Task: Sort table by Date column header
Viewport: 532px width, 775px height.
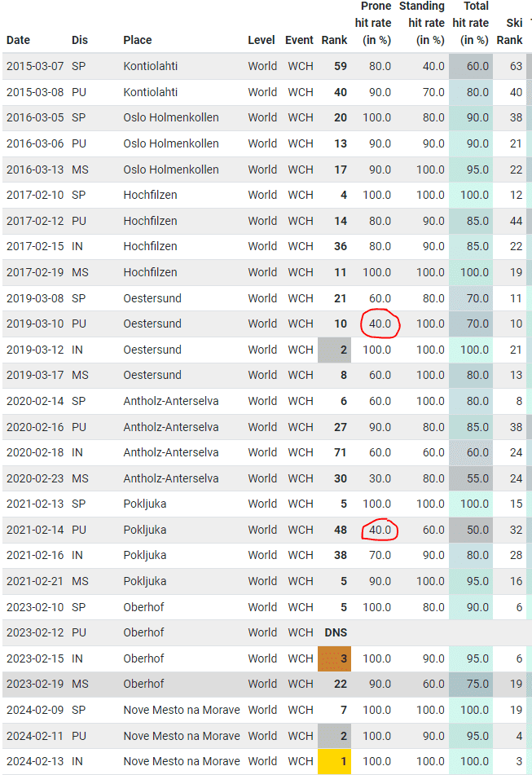Action: [x=18, y=40]
